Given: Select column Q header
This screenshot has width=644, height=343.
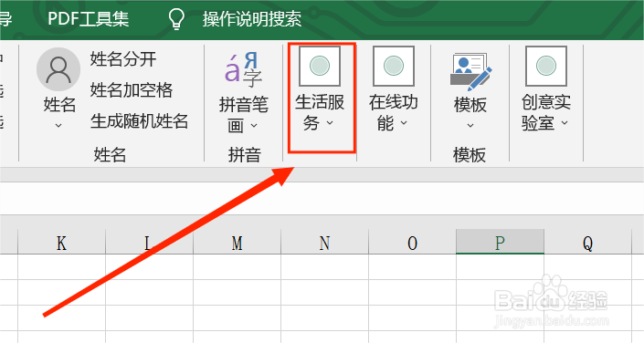Looking at the screenshot, I should coord(587,243).
